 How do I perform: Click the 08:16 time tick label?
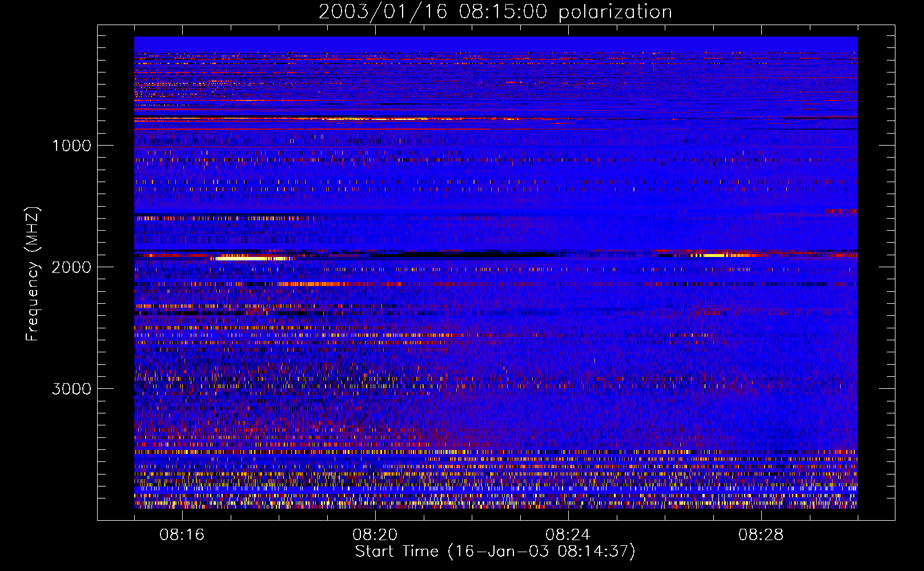(x=182, y=535)
